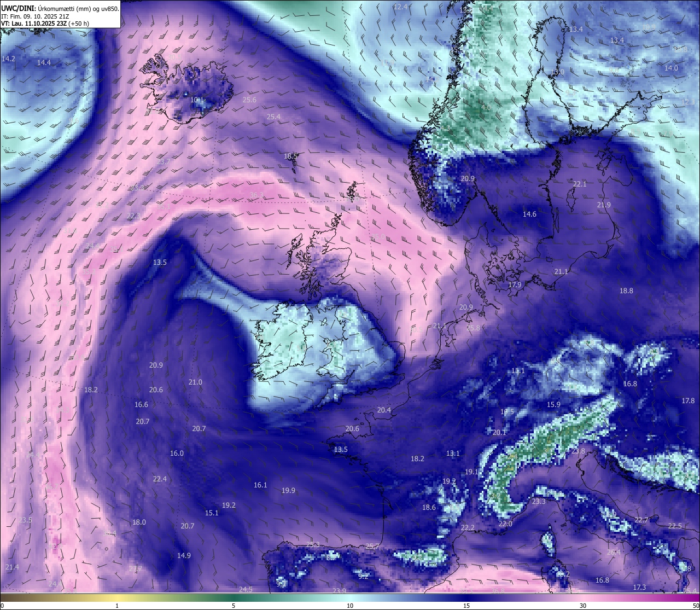The image size is (700, 610).
Task: Click the VT: Lau. 11.10.2025 23Z line
Action: tap(45, 24)
